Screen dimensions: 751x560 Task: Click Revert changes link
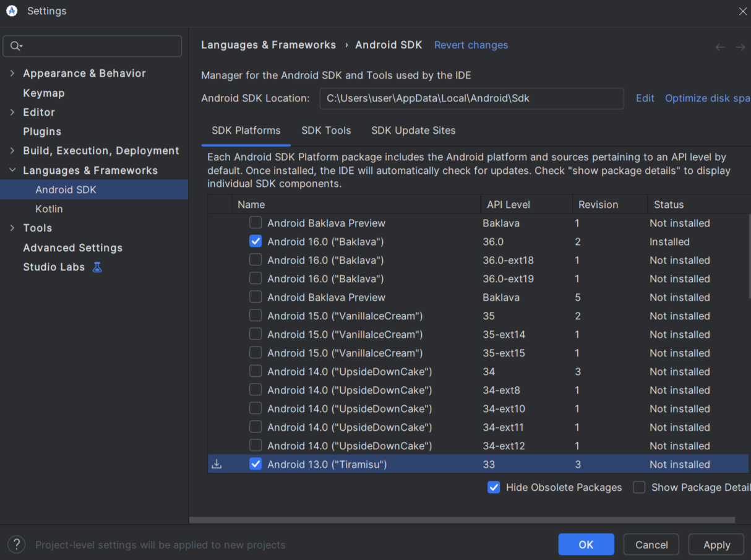(x=471, y=45)
